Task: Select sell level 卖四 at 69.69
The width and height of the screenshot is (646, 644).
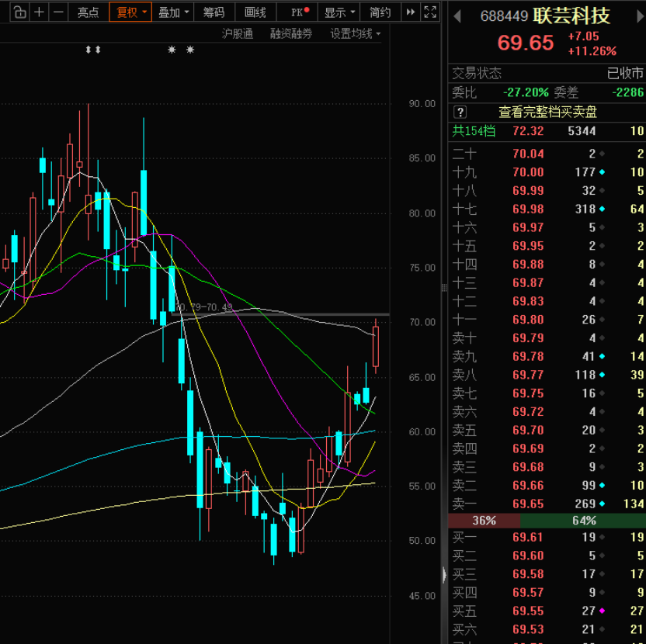Action: [x=547, y=448]
